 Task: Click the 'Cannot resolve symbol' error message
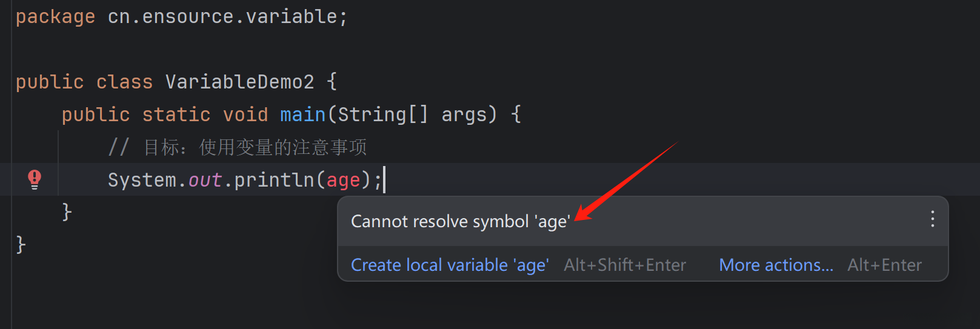[x=460, y=222]
